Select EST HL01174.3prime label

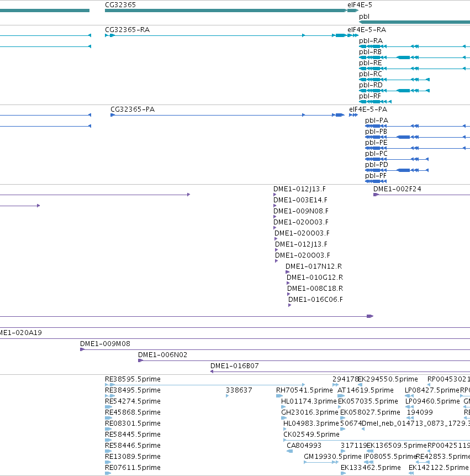pyautogui.click(x=309, y=401)
